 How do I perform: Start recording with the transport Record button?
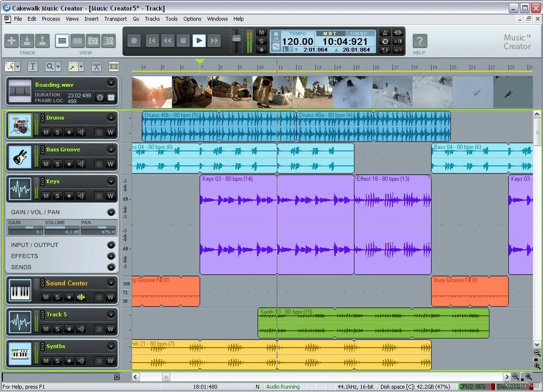coord(134,41)
